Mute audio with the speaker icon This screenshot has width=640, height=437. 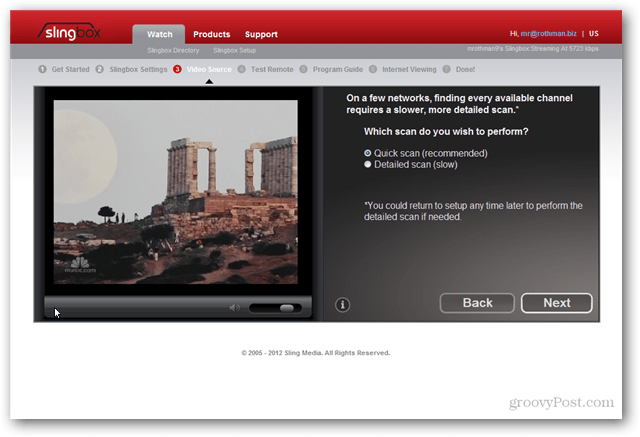pyautogui.click(x=234, y=307)
